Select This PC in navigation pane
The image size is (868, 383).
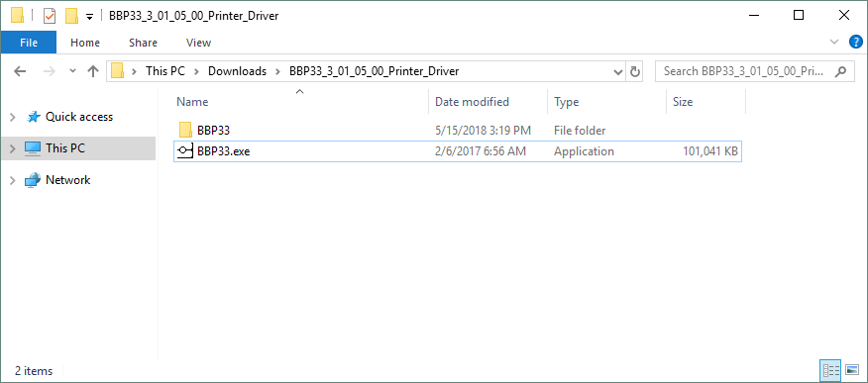point(65,148)
